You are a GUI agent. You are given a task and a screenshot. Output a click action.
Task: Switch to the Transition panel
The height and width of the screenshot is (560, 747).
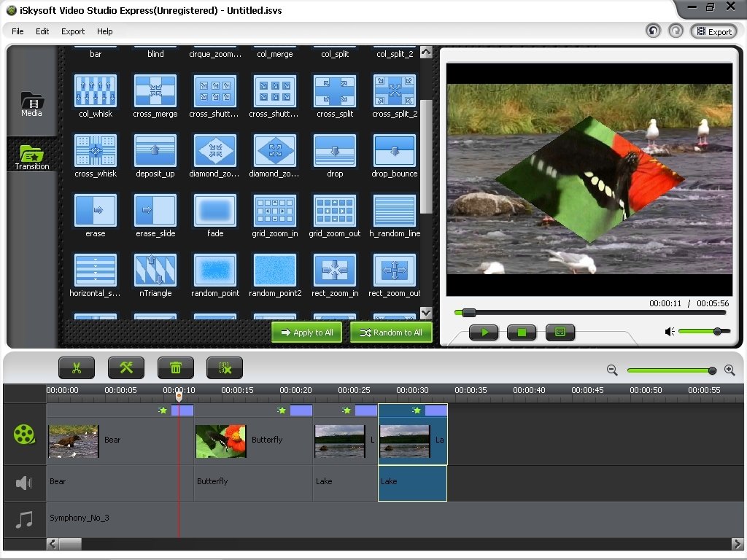(31, 155)
